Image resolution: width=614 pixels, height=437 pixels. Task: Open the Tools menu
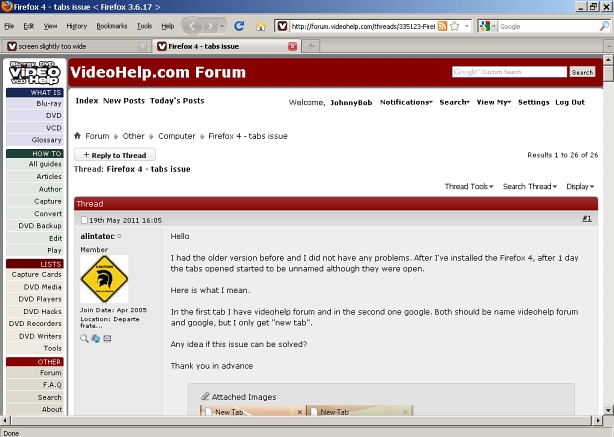(144, 26)
